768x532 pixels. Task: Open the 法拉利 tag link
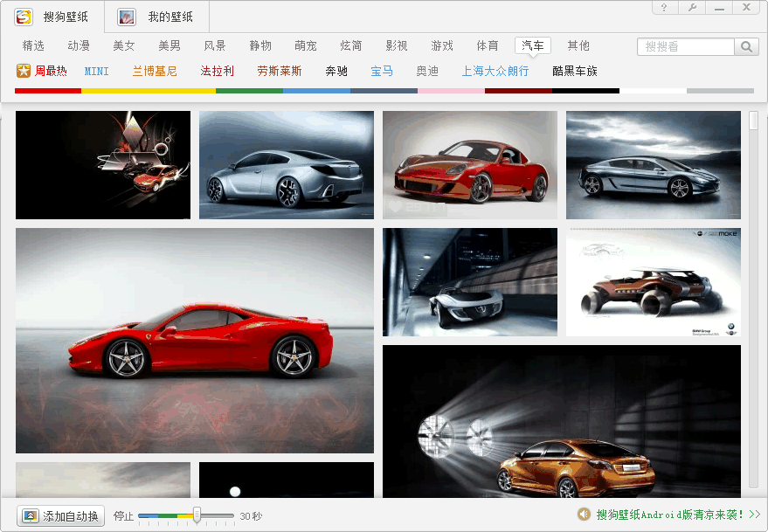pos(218,71)
